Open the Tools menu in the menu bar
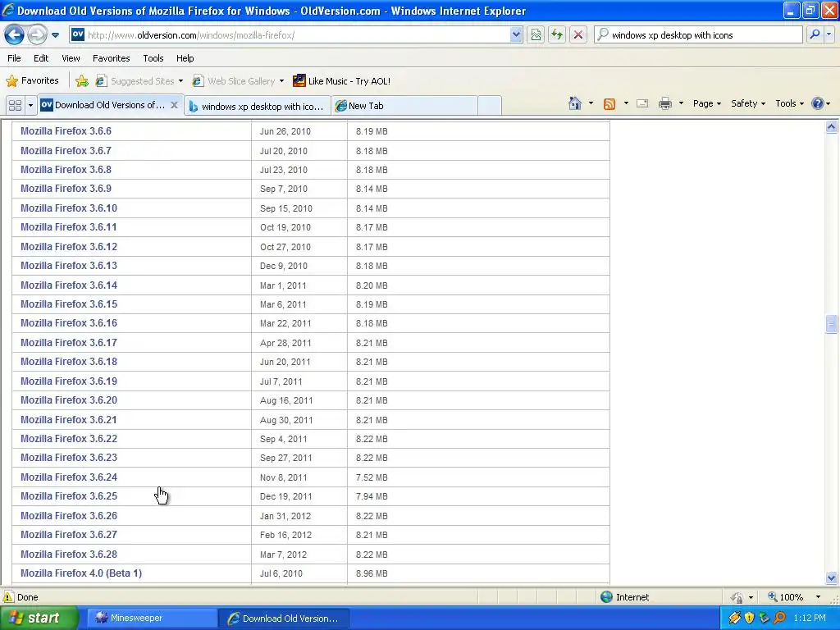 click(153, 58)
